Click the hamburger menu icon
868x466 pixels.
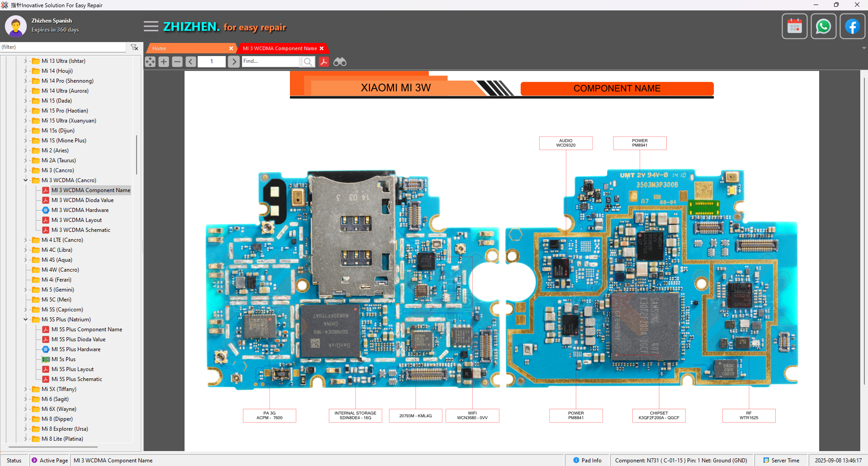click(x=151, y=26)
